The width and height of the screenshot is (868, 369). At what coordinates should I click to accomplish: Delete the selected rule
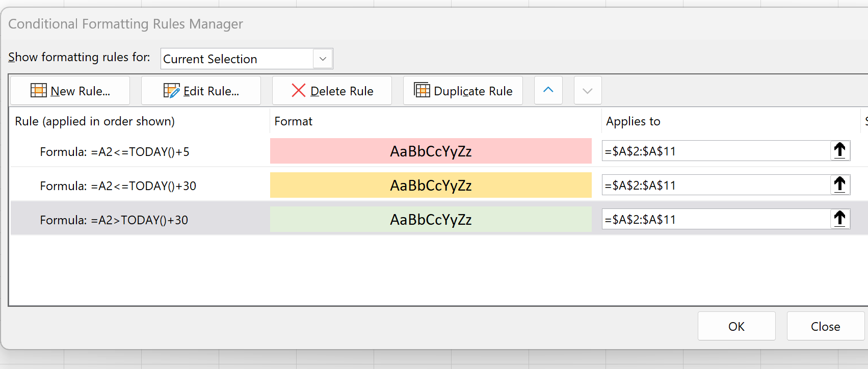click(332, 91)
